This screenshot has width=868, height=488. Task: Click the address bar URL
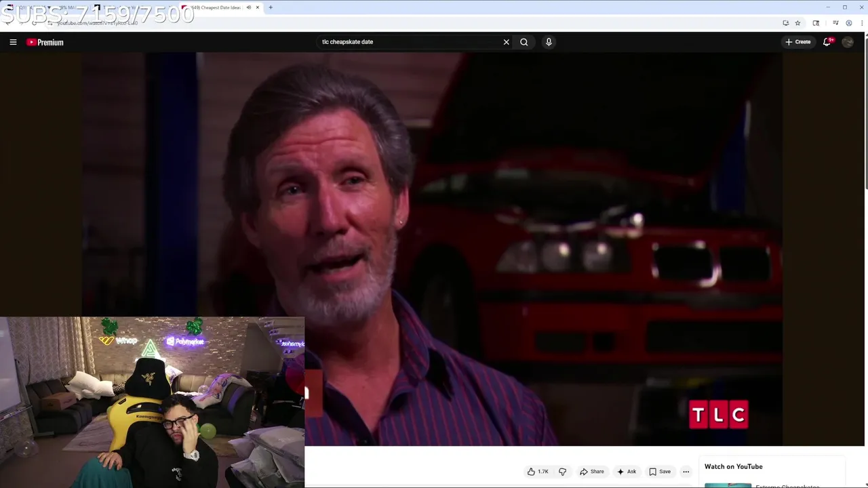(x=98, y=23)
